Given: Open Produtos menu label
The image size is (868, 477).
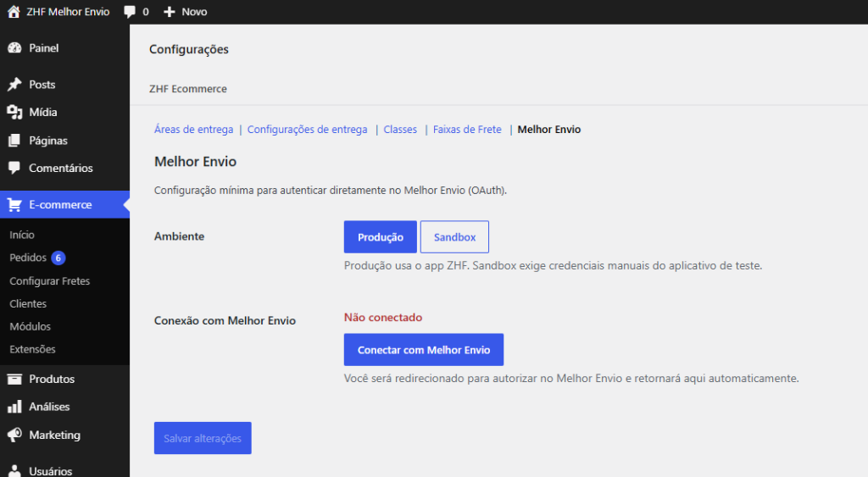Looking at the screenshot, I should (x=52, y=379).
